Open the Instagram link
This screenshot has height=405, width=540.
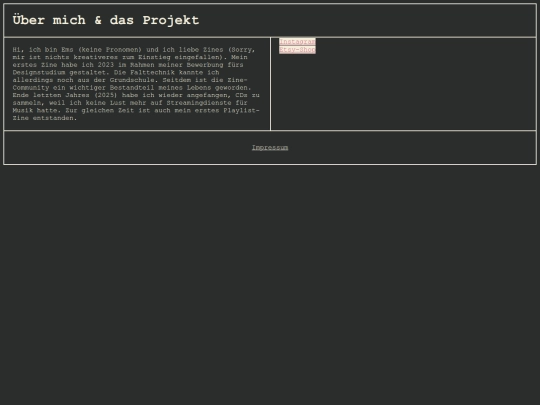coord(297,42)
